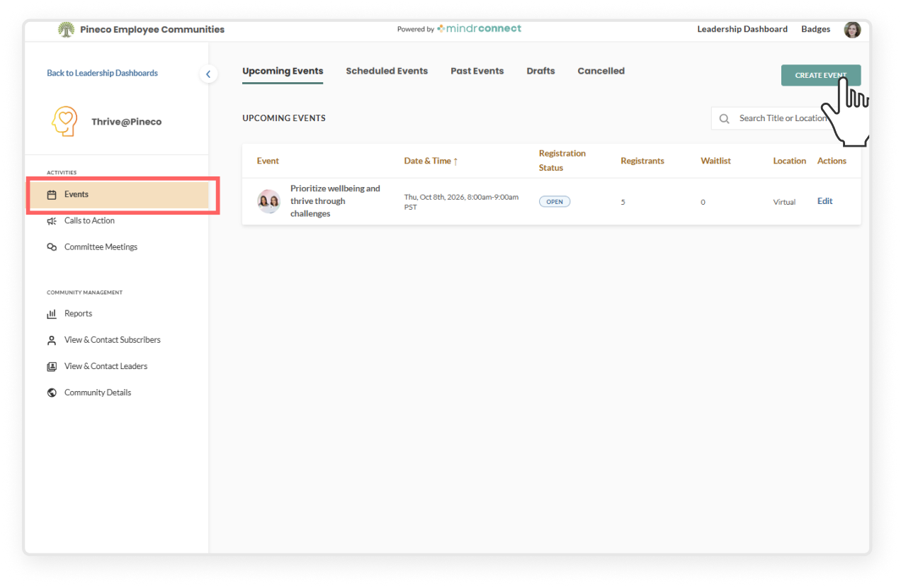Viewport: 901px width, 588px height.
Task: Collapse the sidebar using the chevron
Action: point(208,74)
